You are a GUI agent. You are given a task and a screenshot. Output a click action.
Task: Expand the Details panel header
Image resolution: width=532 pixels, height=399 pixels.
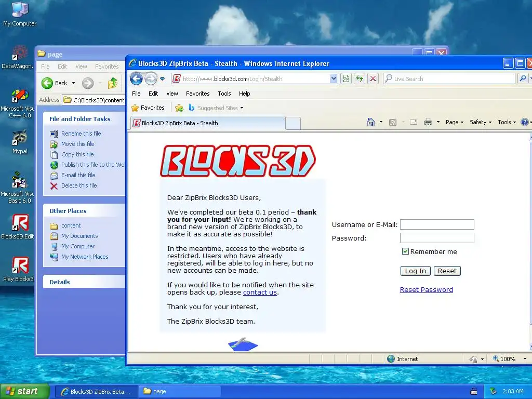tap(84, 282)
